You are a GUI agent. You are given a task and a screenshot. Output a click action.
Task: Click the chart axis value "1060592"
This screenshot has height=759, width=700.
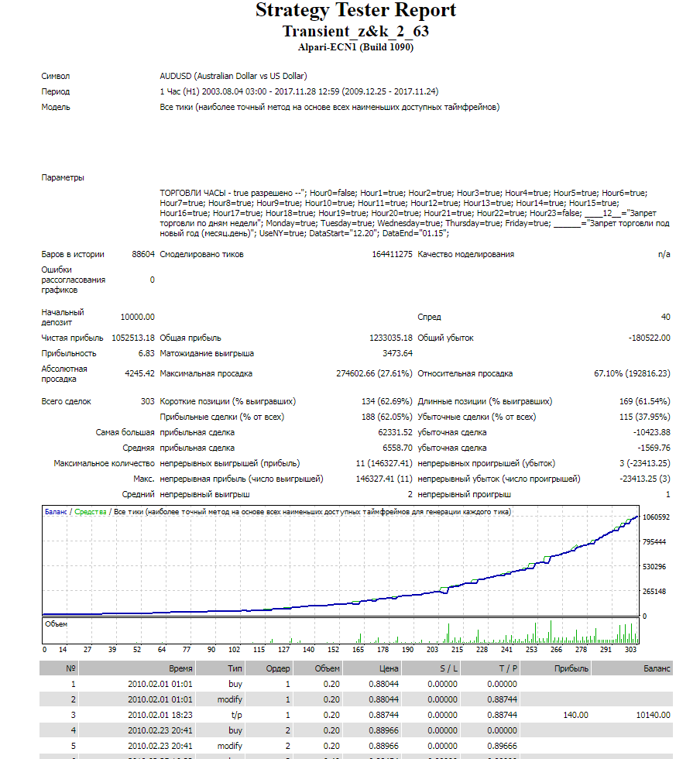[x=656, y=517]
